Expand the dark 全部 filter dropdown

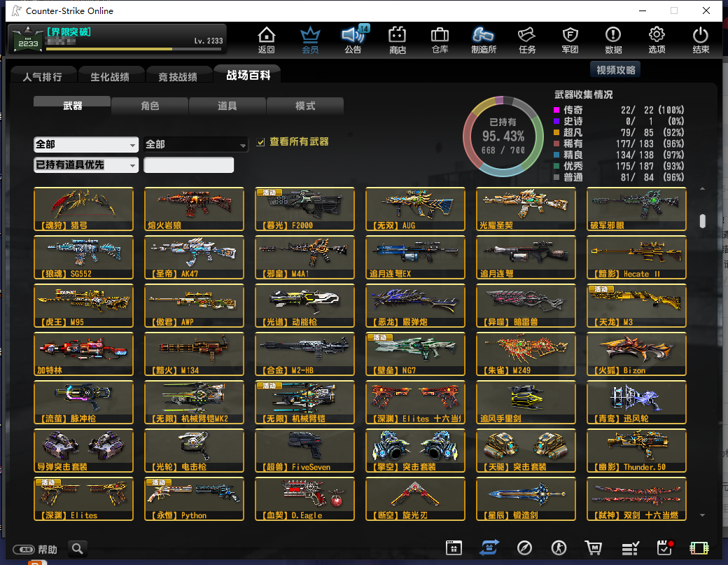[195, 145]
